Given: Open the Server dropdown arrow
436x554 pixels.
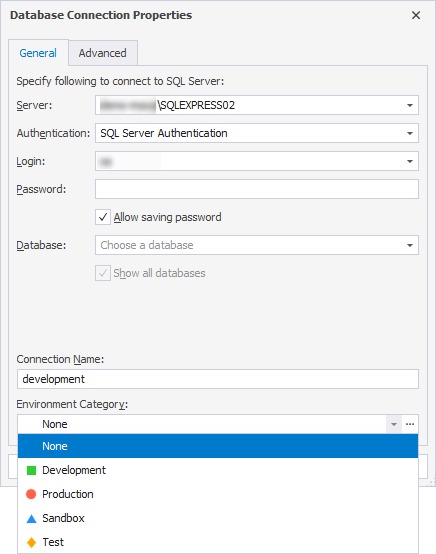Looking at the screenshot, I should (x=410, y=105).
